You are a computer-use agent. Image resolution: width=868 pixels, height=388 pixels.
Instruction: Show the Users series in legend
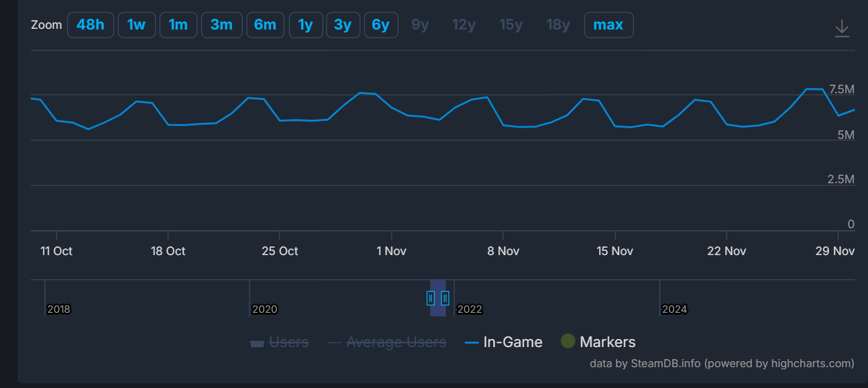tap(288, 342)
